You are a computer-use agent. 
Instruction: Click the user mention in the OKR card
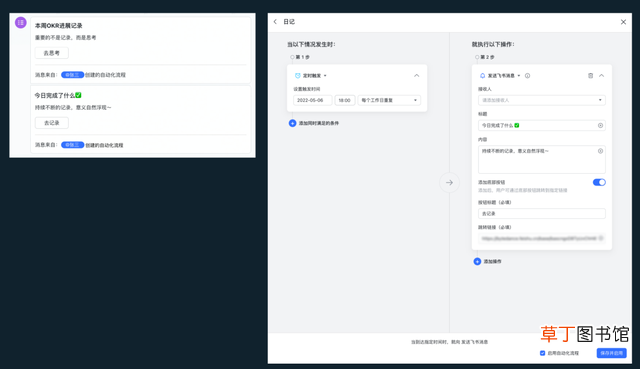pos(73,75)
